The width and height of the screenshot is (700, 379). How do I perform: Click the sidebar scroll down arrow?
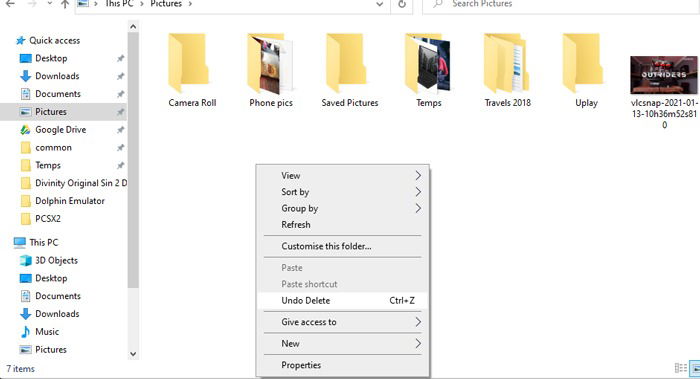pos(133,354)
